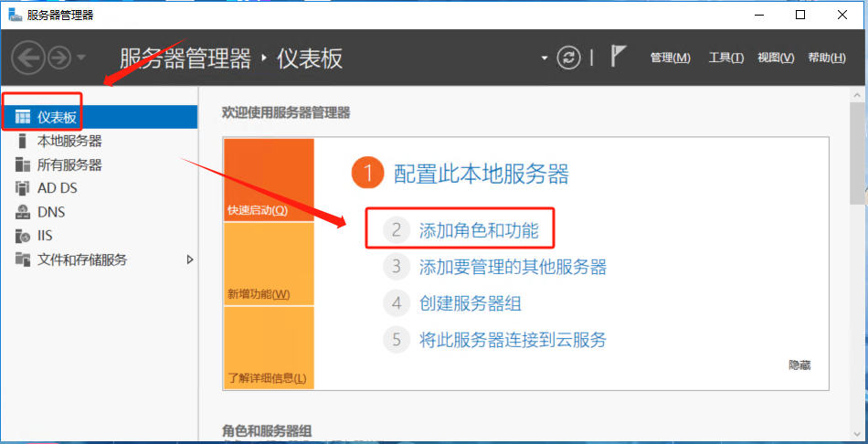Click the 欢迎使用服务器管理器 heading

pyautogui.click(x=286, y=113)
